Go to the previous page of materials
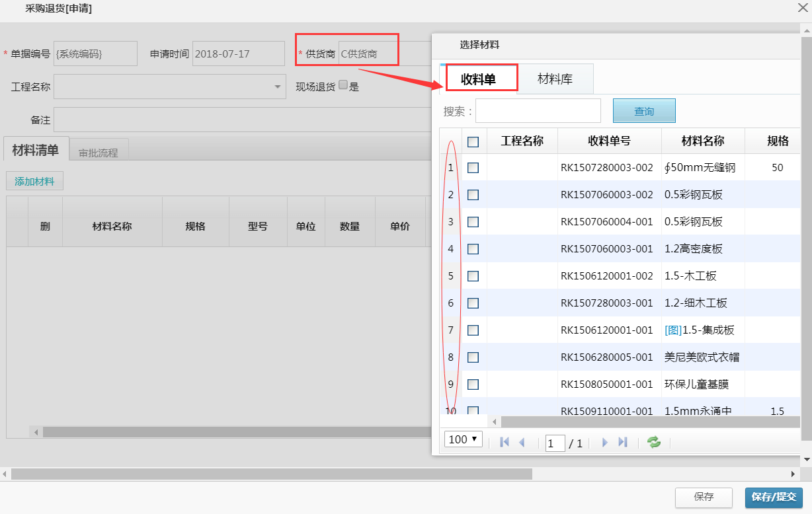812x514 pixels. [x=523, y=443]
